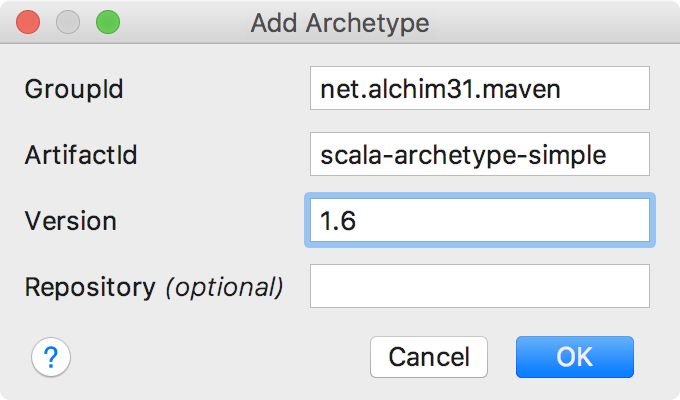
Task: Click the italic "(optional)" hint text
Action: [x=224, y=288]
